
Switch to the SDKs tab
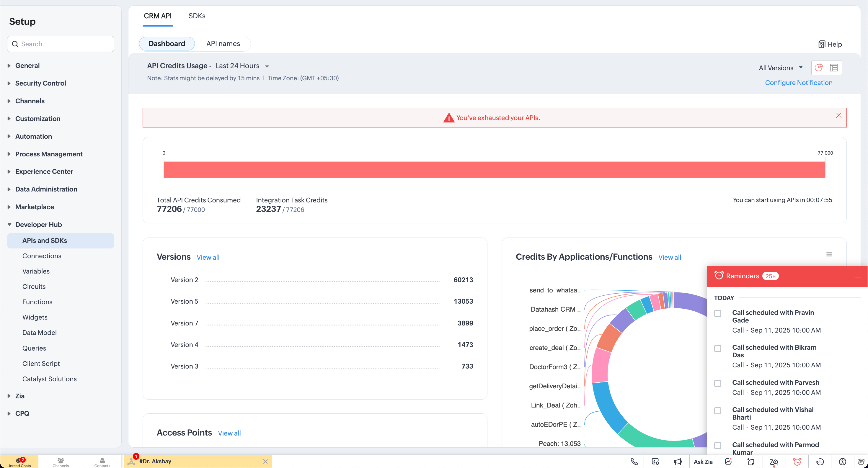coord(197,16)
